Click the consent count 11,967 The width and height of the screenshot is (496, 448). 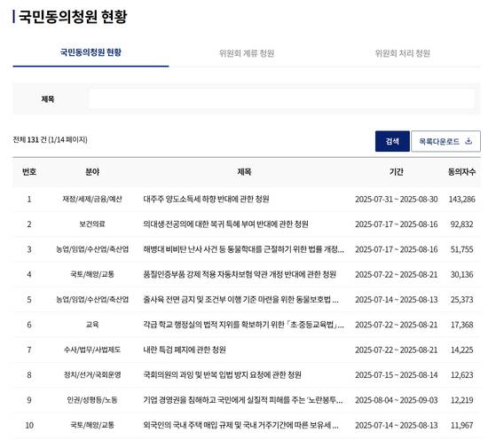click(x=461, y=425)
